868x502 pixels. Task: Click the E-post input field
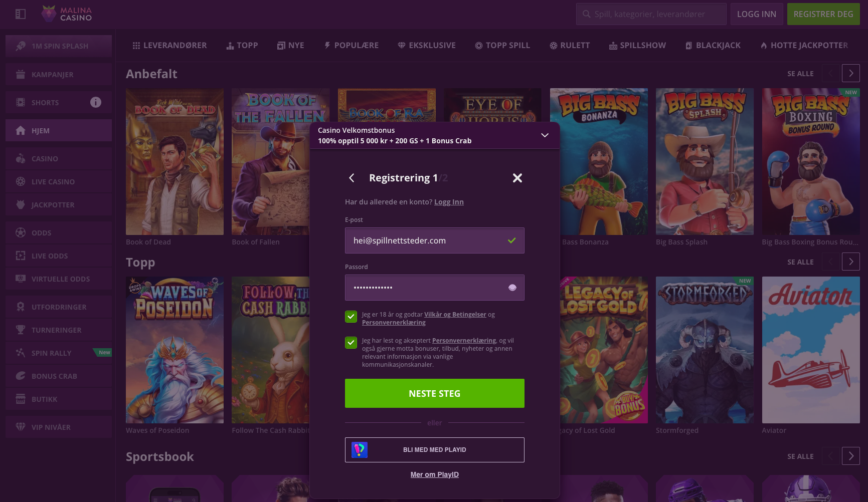(426, 240)
